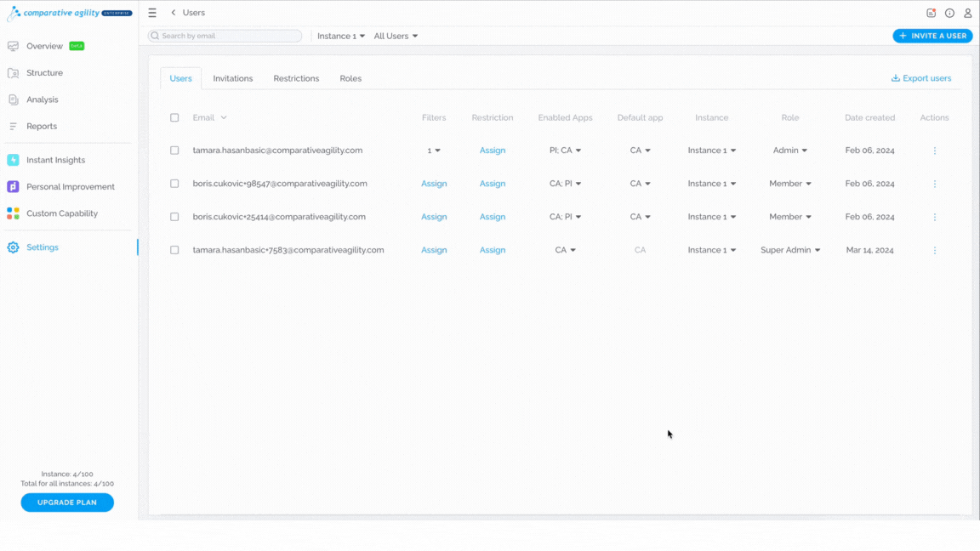Screen dimensions: 980x551
Task: Open the All Users filter dropdown
Action: pos(396,37)
